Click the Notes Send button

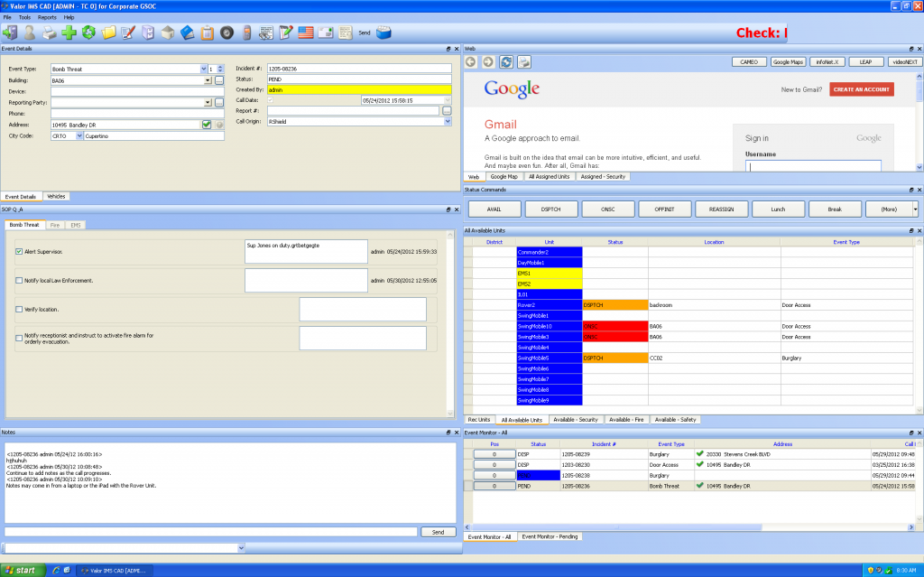[438, 532]
